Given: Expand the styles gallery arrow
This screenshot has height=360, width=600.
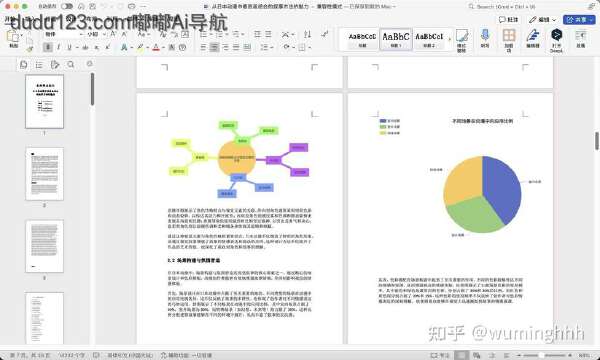Looking at the screenshot, I should click(x=450, y=39).
